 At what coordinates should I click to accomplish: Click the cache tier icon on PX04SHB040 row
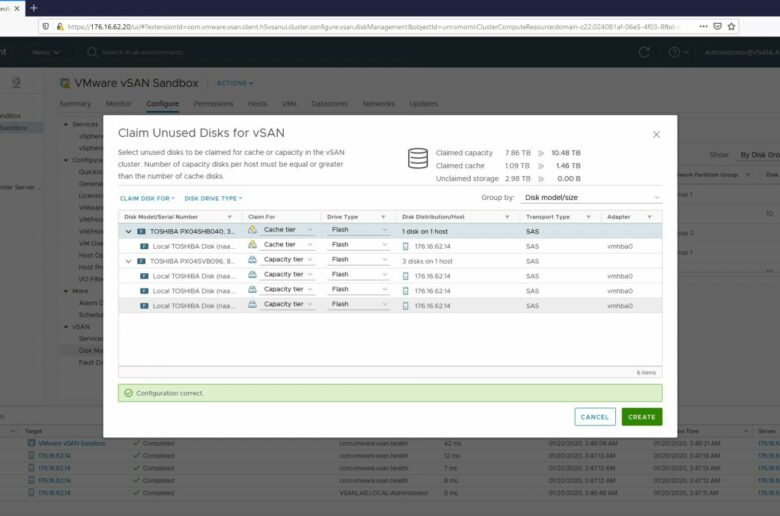(252, 229)
